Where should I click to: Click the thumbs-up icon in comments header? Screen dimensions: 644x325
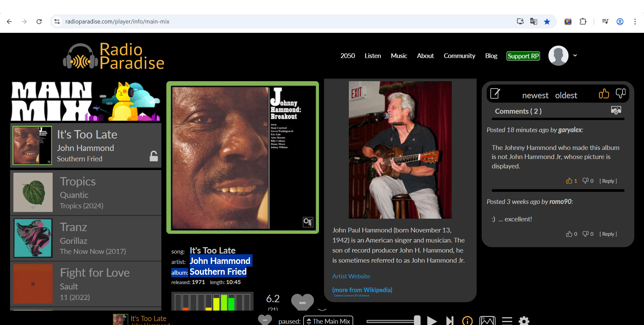604,94
